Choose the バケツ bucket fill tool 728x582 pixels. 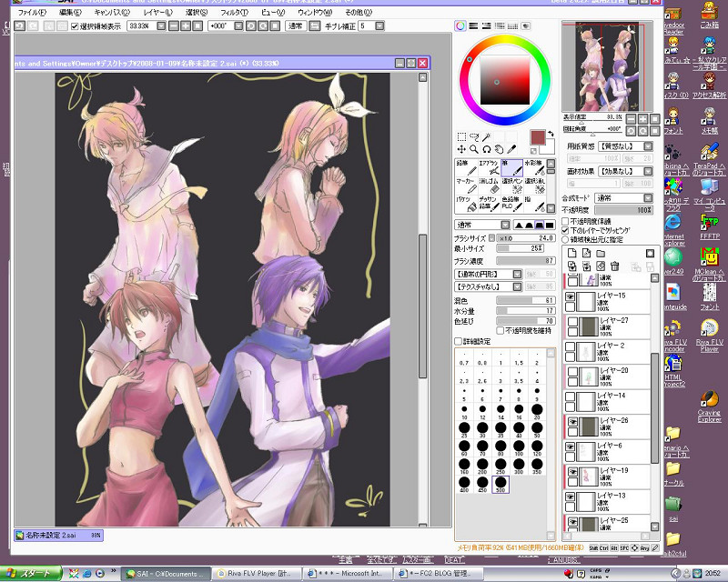(x=466, y=204)
